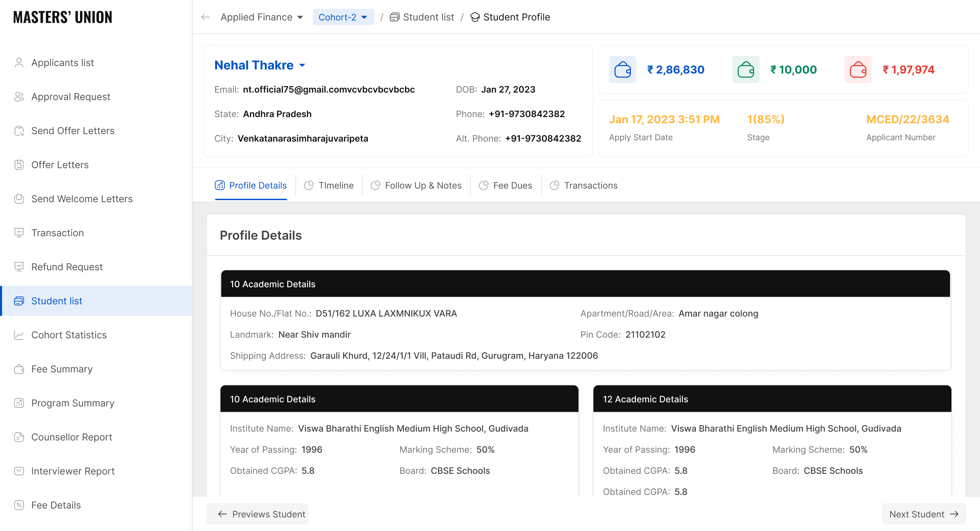
Task: Go to Next Student
Action: point(923,514)
